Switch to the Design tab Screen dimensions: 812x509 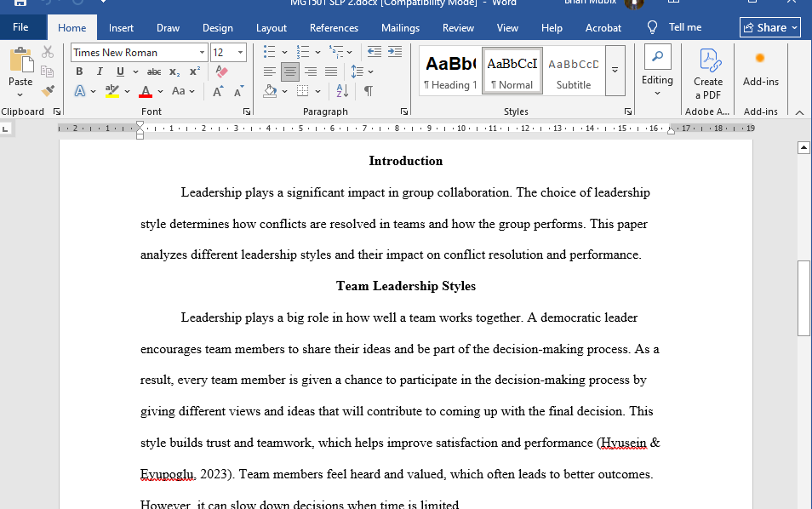218,28
